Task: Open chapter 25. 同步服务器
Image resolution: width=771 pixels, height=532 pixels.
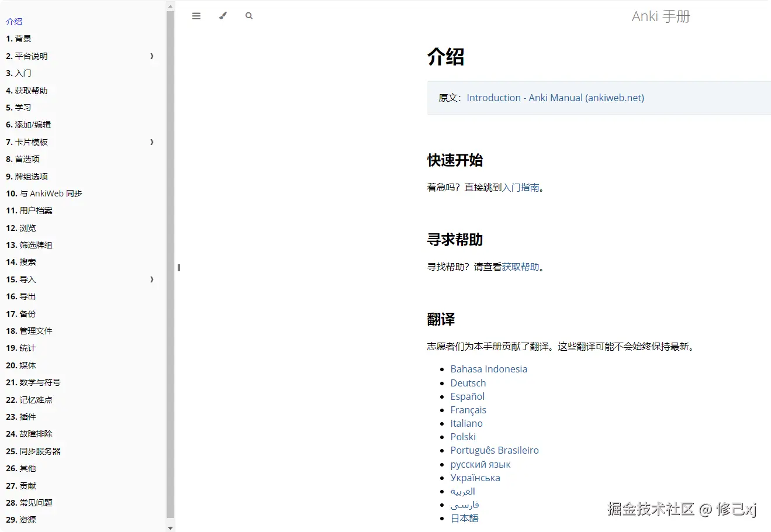Action: point(33,451)
